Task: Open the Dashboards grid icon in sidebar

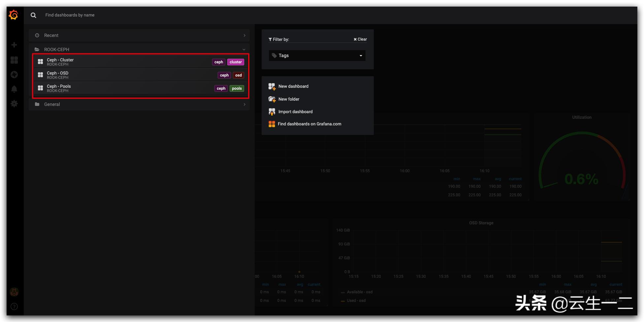Action: point(14,60)
